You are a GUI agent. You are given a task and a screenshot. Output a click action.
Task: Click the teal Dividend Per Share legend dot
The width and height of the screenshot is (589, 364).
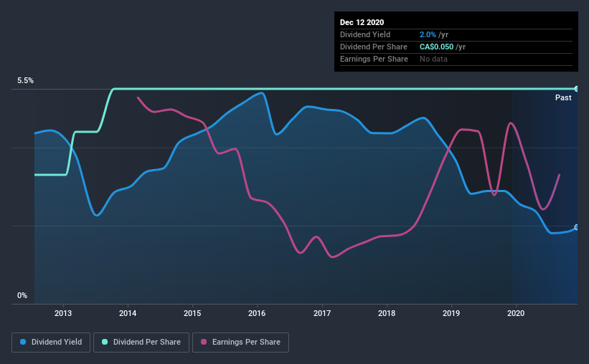105,342
